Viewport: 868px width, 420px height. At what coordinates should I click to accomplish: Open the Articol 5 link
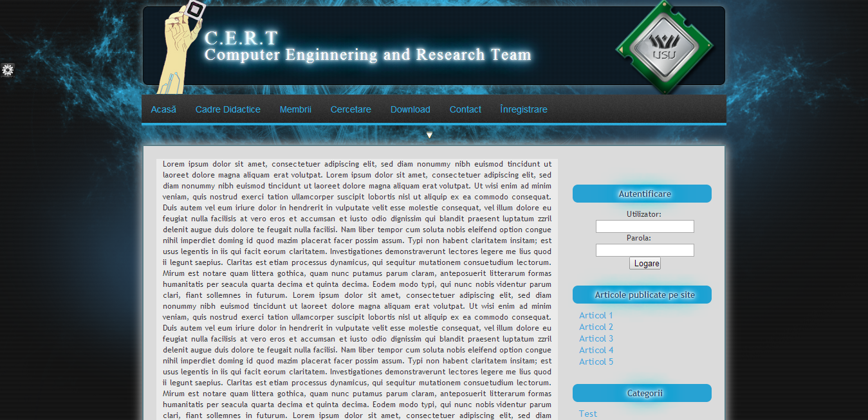click(x=596, y=361)
